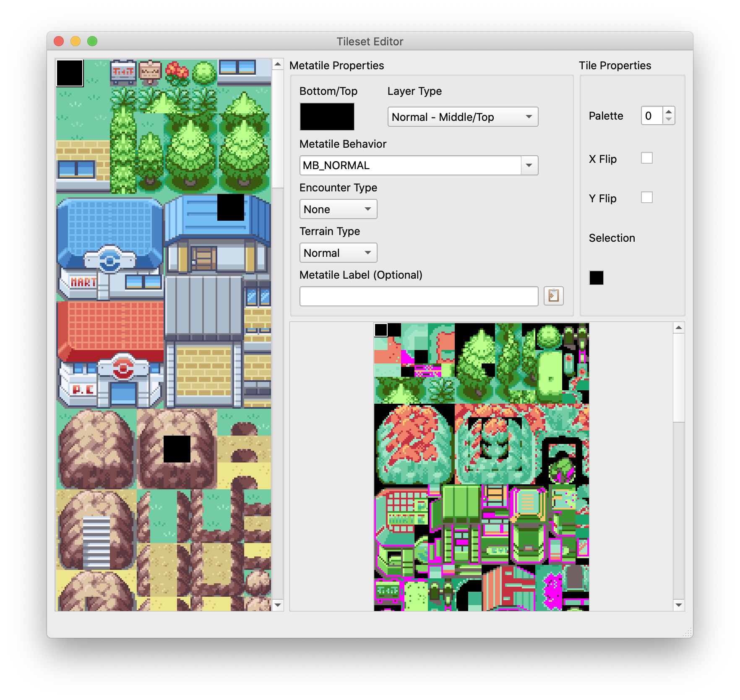Increase the Palette value with up arrow
Screen dimensions: 740x700
coord(669,111)
